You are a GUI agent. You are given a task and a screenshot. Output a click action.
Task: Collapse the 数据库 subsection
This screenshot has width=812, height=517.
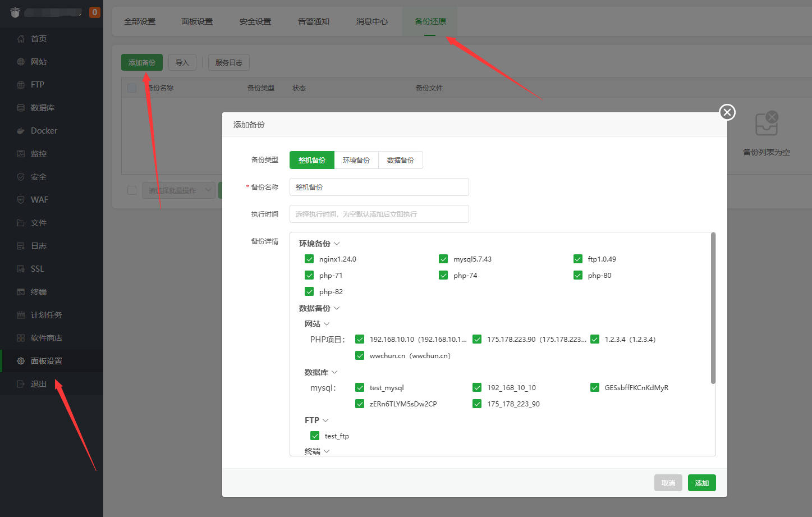334,372
